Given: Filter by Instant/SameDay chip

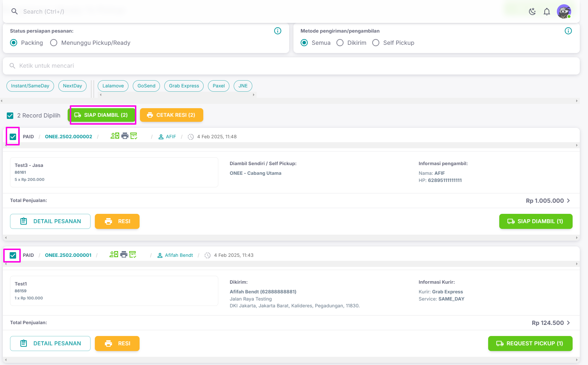Looking at the screenshot, I should [x=30, y=86].
